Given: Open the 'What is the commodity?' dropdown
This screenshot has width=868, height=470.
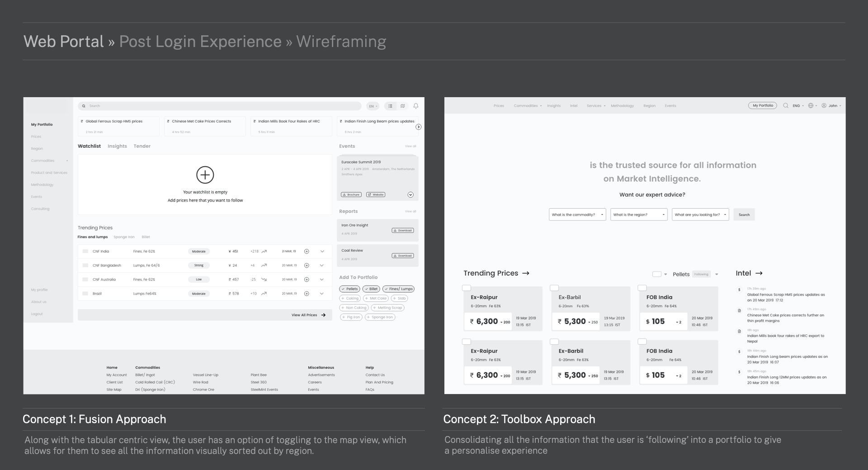Looking at the screenshot, I should click(x=577, y=215).
